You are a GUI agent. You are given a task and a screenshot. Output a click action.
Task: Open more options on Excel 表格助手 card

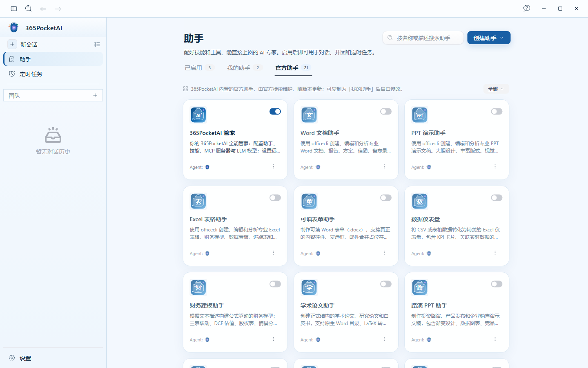(x=274, y=253)
